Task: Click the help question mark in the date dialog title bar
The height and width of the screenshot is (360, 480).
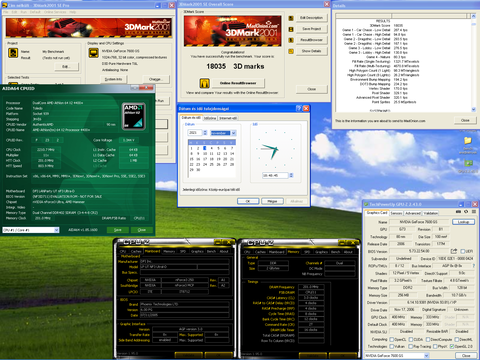Action: (299, 108)
